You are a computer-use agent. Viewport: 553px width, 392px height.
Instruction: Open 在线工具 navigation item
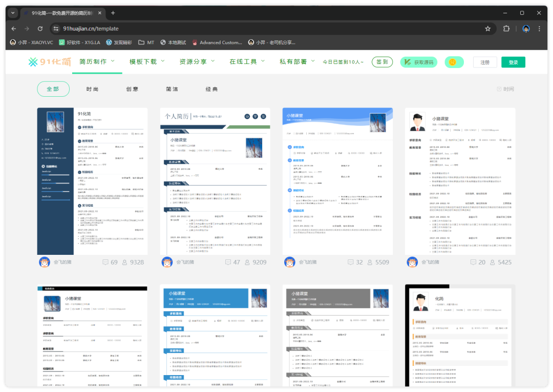[243, 62]
